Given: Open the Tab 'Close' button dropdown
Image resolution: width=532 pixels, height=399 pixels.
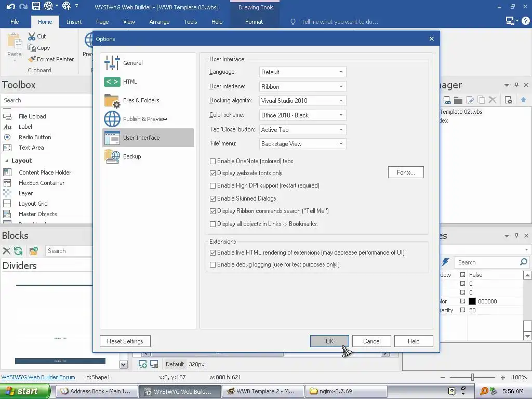Looking at the screenshot, I should [x=302, y=129].
